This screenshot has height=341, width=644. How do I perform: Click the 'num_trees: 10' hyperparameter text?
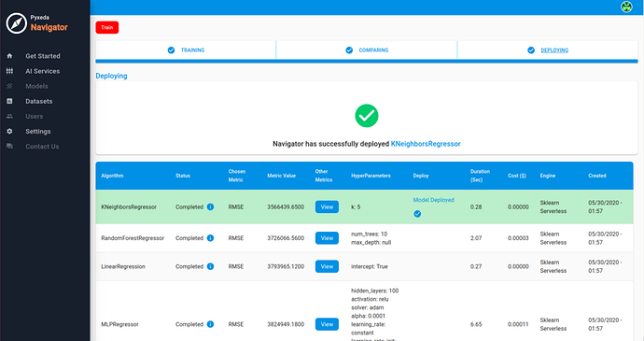[x=369, y=234]
